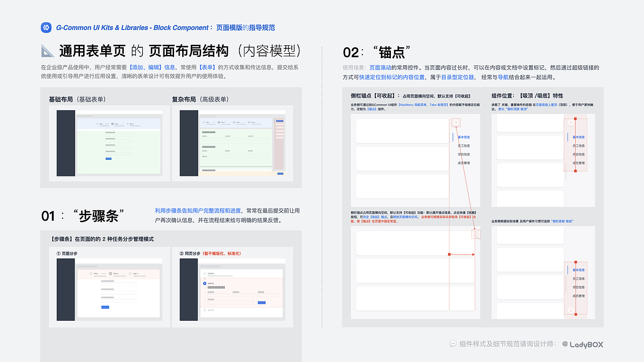Click the blue button in 页面分步 form
644x362 pixels.
[105, 307]
